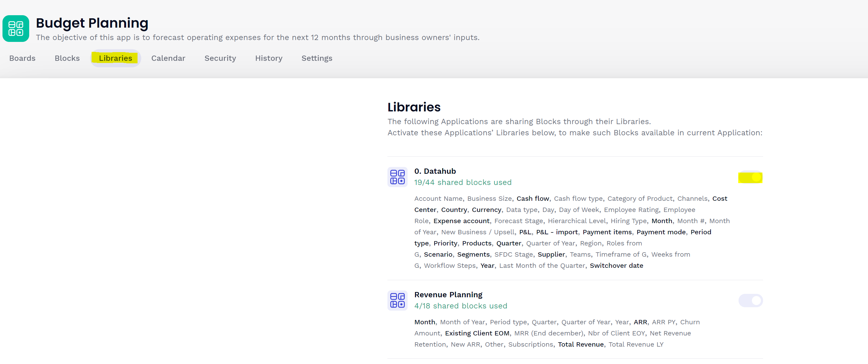Image resolution: width=868 pixels, height=364 pixels.
Task: Click the Revenue Planning library icon
Action: click(x=397, y=300)
